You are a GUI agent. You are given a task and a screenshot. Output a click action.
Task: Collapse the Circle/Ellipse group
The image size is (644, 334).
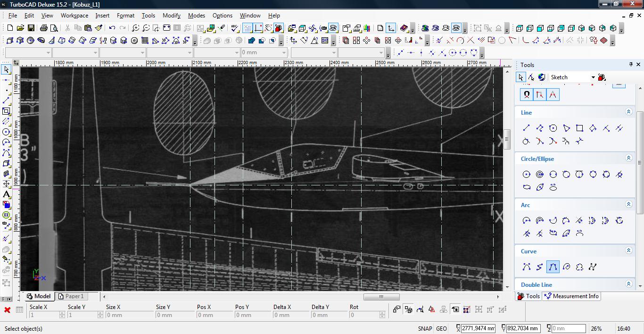628,158
